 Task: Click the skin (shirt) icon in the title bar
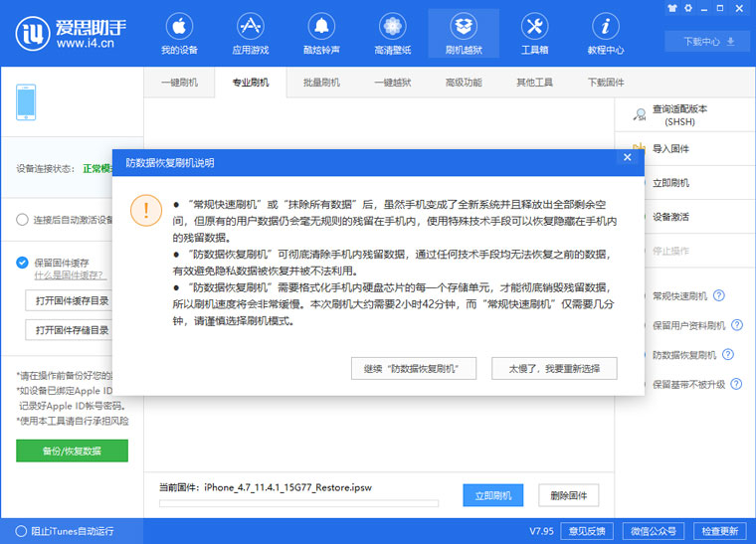tap(672, 8)
